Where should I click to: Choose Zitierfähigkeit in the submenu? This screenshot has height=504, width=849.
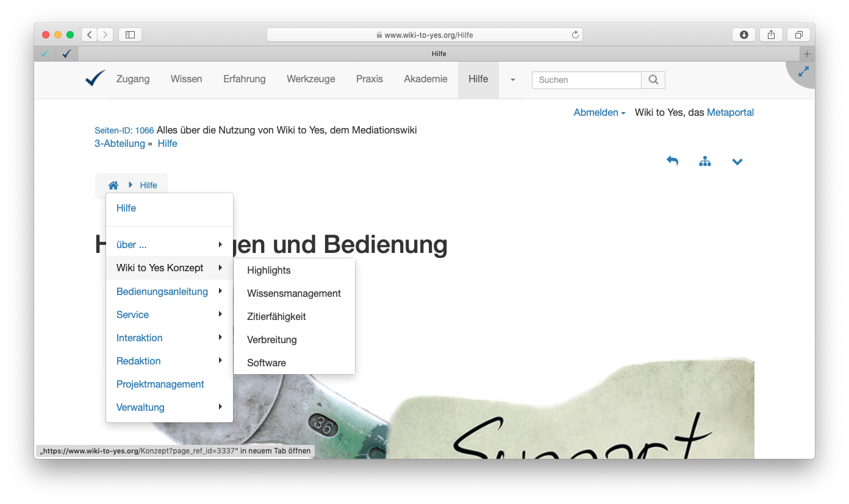pos(276,316)
